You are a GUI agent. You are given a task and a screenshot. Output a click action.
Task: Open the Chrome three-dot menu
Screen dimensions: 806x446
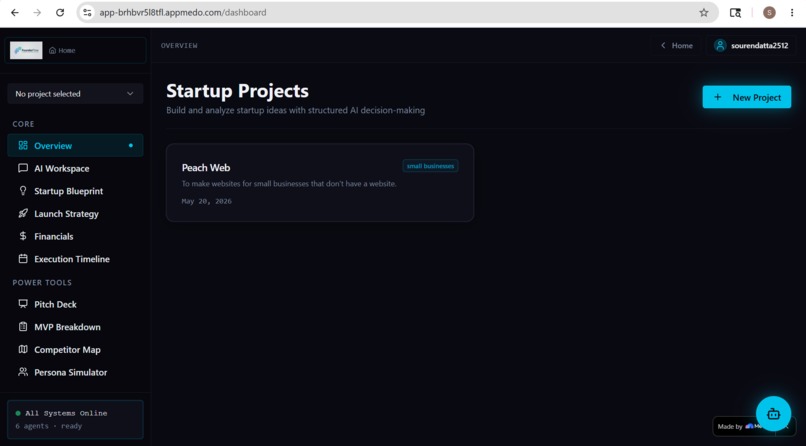pos(792,13)
